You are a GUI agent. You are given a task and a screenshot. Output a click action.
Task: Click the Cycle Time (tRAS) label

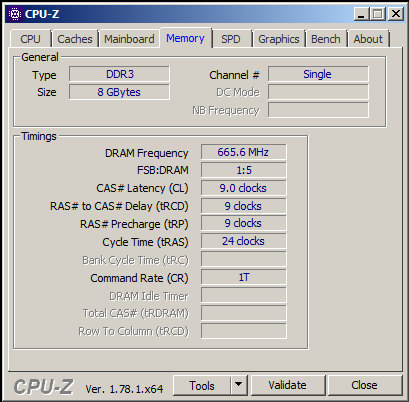tap(145, 242)
